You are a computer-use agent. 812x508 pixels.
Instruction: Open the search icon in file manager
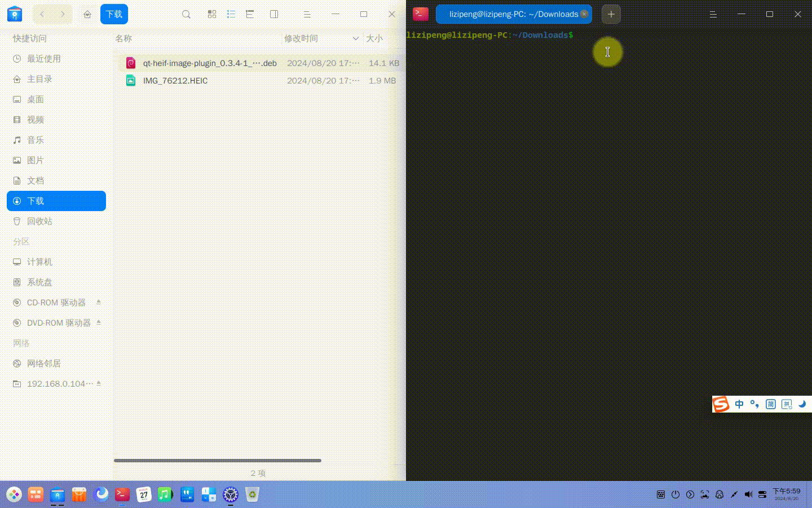click(186, 14)
